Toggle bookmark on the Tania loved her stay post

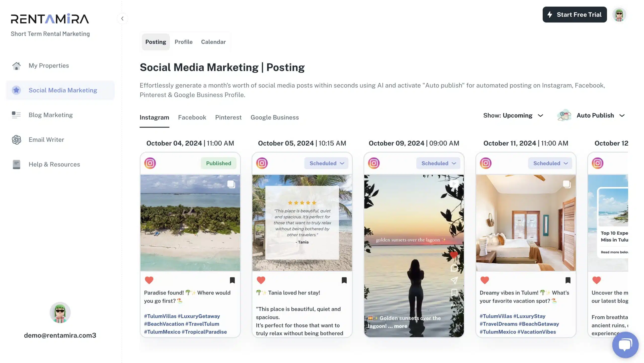(344, 280)
